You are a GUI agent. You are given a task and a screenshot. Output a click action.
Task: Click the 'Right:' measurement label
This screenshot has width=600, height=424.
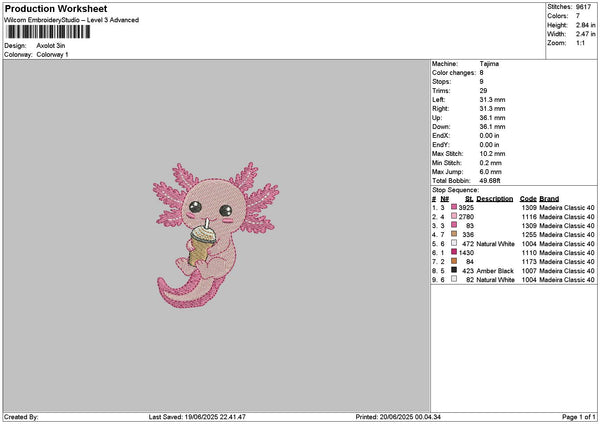click(440, 109)
